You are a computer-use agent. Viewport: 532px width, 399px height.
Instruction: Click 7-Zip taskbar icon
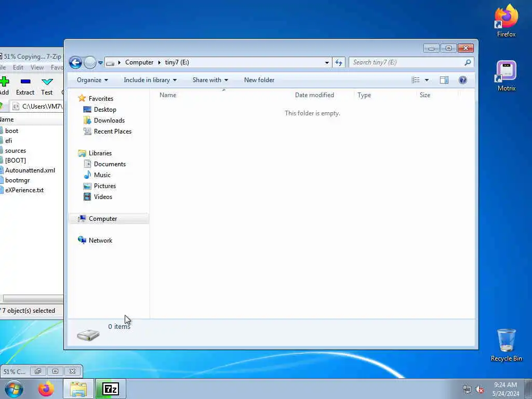tap(111, 389)
